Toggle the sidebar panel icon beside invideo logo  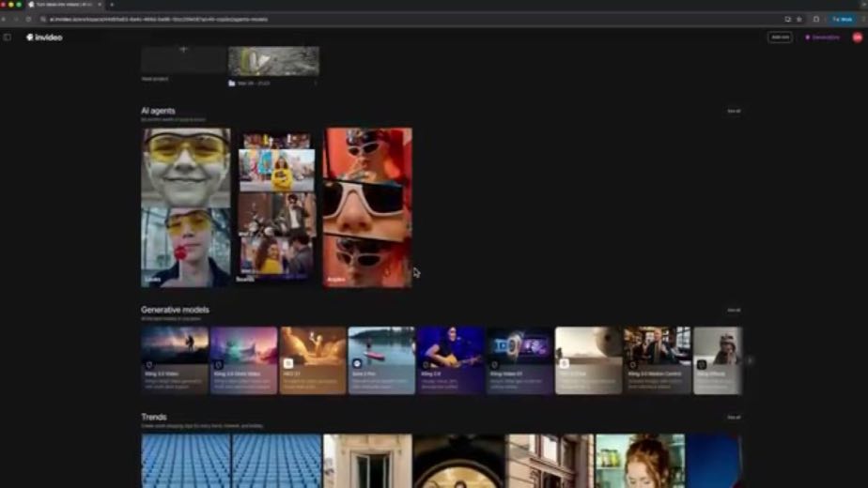coord(8,38)
